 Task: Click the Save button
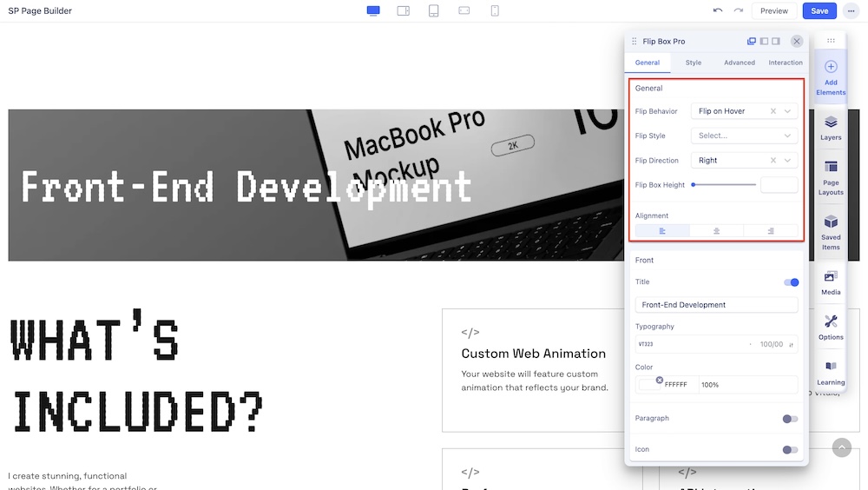(819, 10)
